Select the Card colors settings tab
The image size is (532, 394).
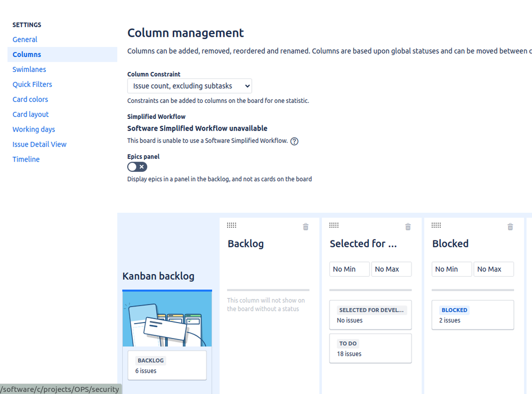pos(30,99)
